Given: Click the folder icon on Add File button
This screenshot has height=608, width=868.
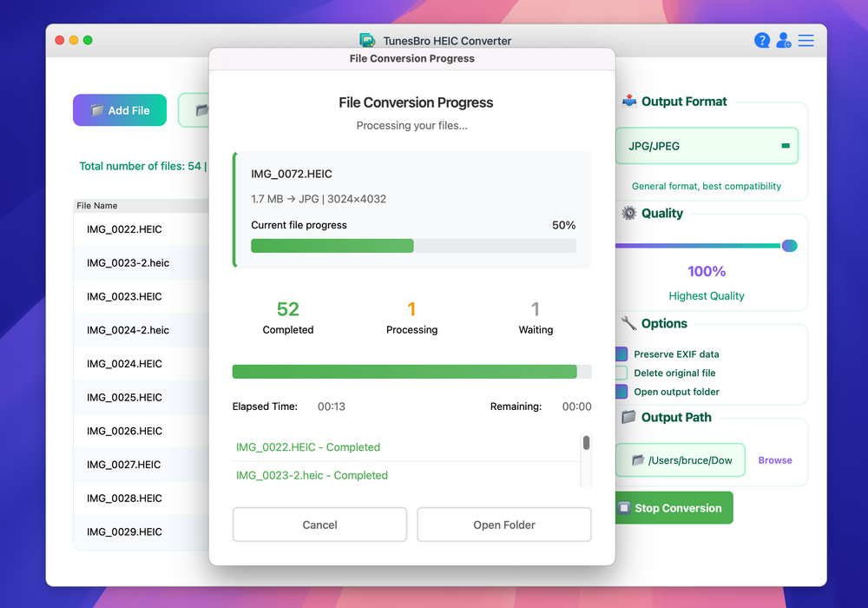Looking at the screenshot, I should click(97, 110).
